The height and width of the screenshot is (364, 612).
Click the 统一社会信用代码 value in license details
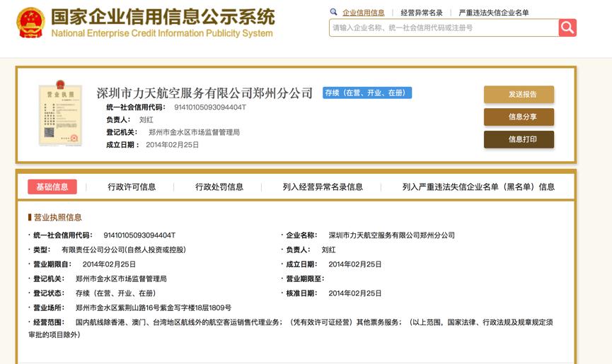coord(139,235)
